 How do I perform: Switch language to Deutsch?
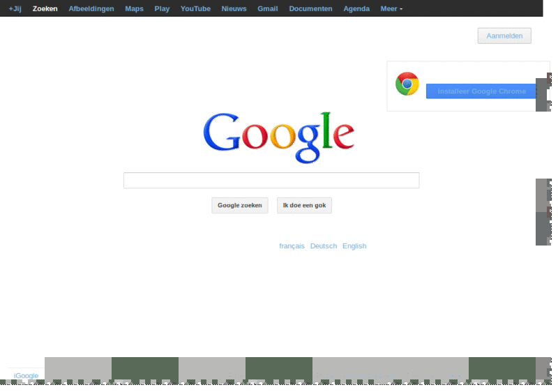pyautogui.click(x=324, y=246)
